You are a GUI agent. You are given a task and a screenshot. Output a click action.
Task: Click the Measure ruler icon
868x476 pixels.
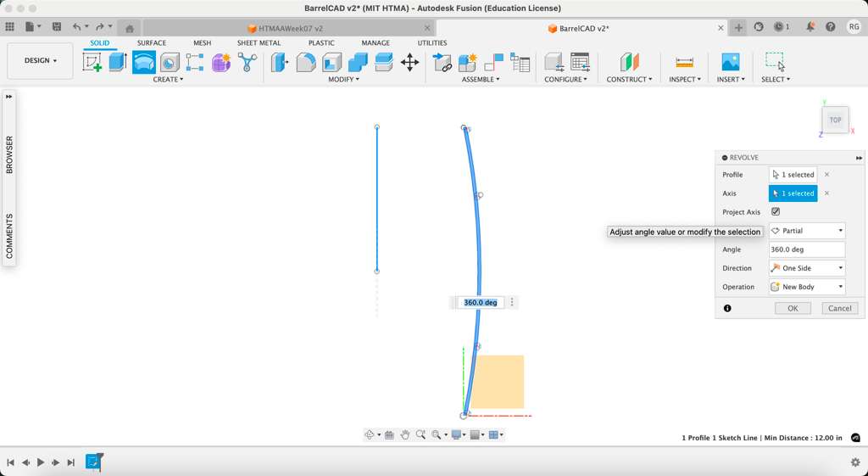[x=684, y=62]
